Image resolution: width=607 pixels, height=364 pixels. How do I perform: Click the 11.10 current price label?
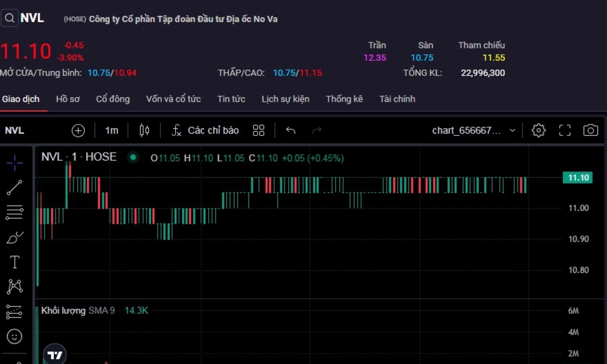pyautogui.click(x=578, y=178)
